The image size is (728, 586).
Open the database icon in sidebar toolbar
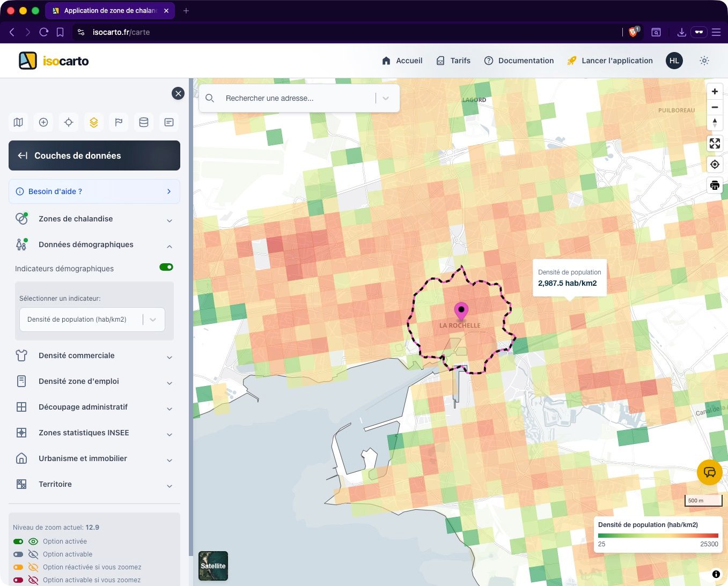pos(144,122)
